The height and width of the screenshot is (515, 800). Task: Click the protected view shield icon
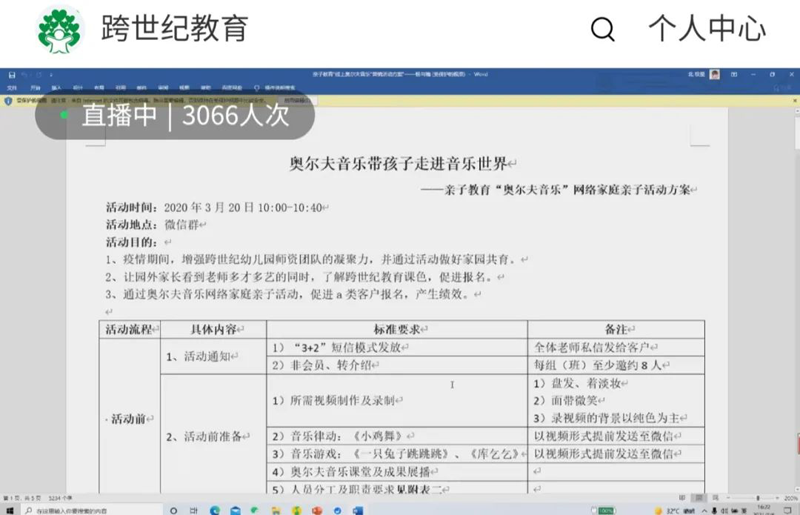(8, 101)
